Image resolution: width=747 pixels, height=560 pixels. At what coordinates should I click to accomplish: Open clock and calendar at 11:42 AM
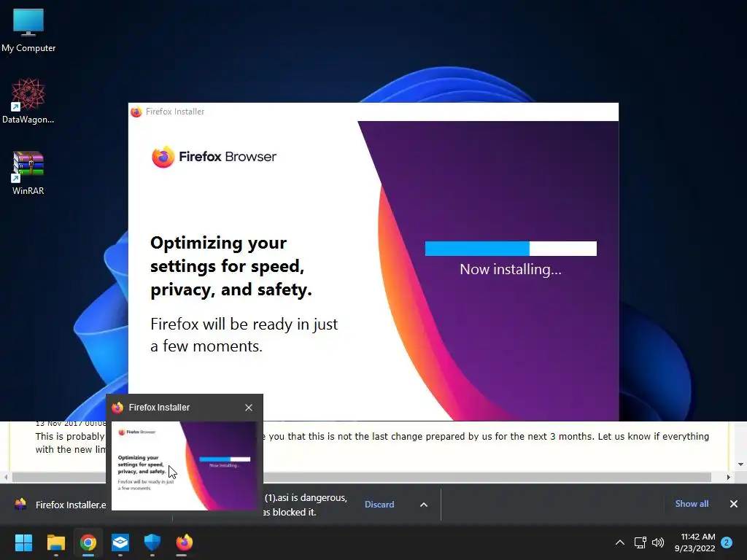tap(694, 542)
